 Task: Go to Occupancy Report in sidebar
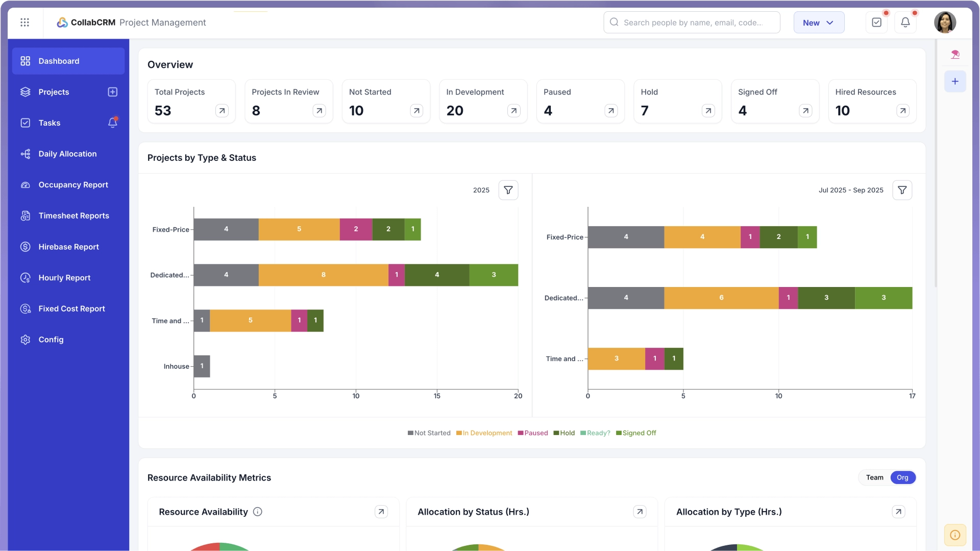point(73,185)
